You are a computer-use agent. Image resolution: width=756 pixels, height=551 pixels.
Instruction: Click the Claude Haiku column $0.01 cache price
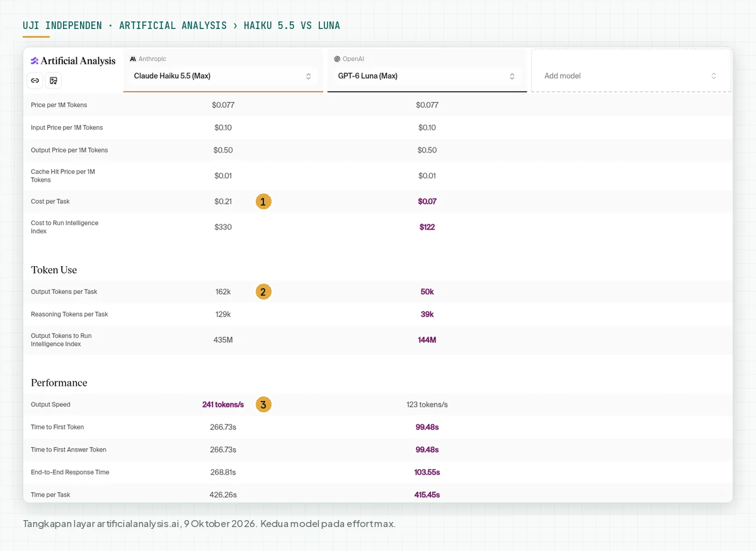(223, 176)
